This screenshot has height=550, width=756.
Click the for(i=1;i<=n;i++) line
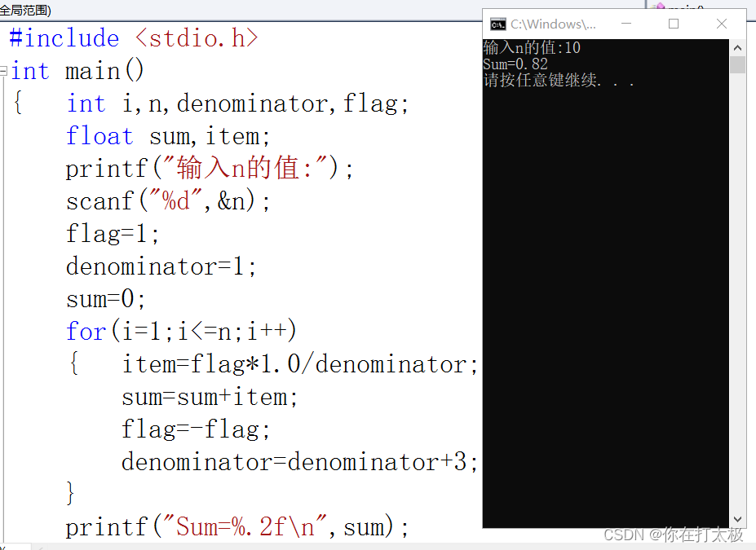(x=181, y=332)
